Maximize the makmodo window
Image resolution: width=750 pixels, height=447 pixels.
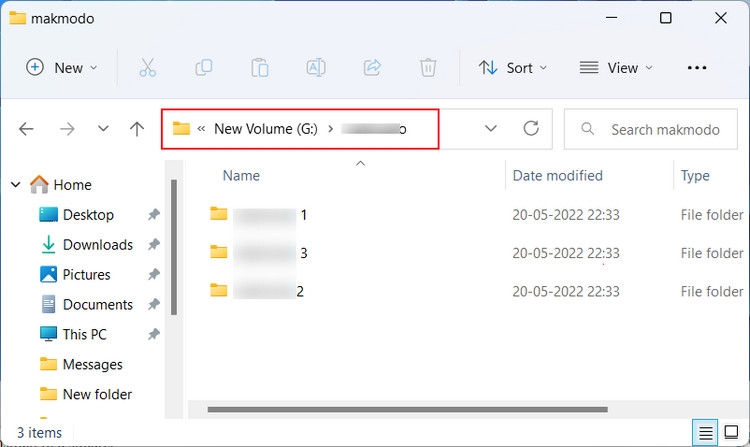click(x=665, y=18)
